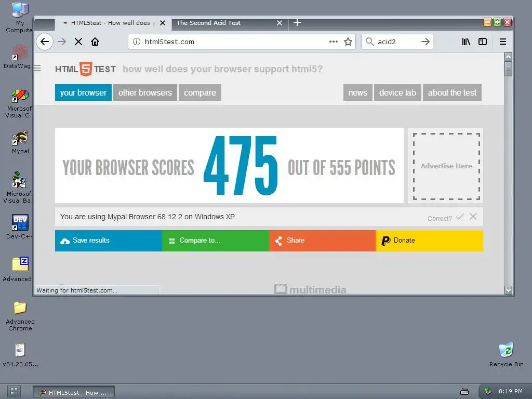The image size is (532, 399).
Task: Open the compare tab
Action: [200, 92]
